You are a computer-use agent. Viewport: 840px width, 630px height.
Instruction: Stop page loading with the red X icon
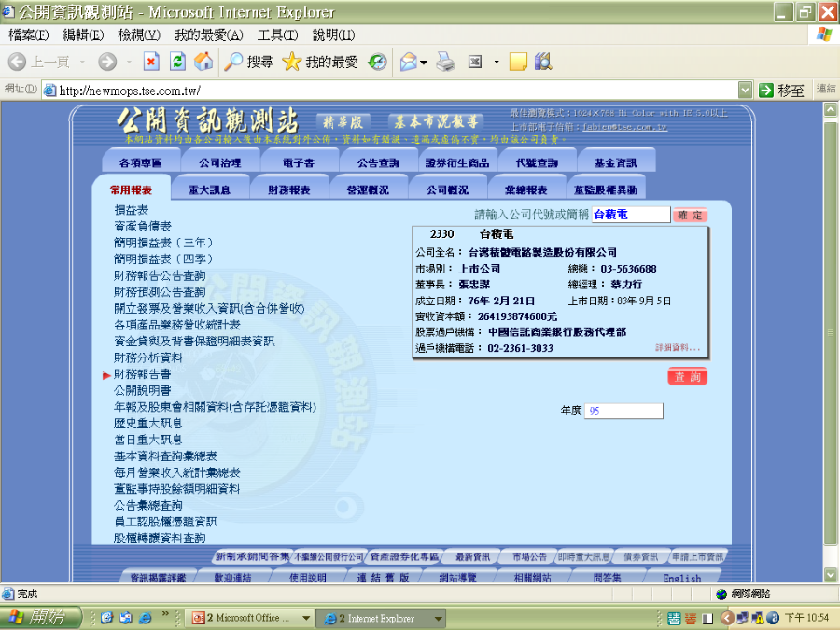[x=151, y=63]
